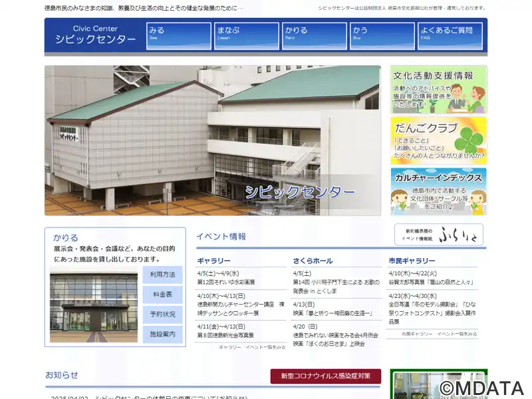532x399 pixels.
Task: Click the お知らせ heading
Action: [x=62, y=375]
